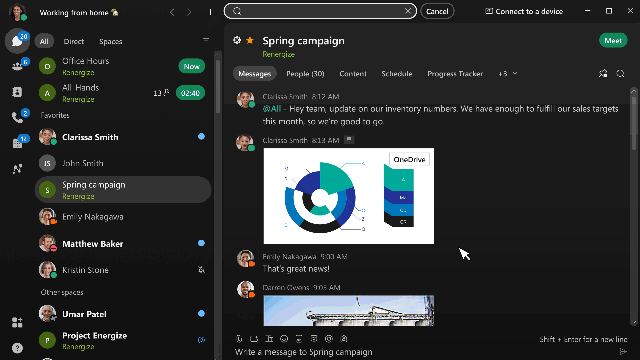Click the mention @ icon in compose toolbar
Viewport: 640px width, 360px height.
click(x=329, y=339)
